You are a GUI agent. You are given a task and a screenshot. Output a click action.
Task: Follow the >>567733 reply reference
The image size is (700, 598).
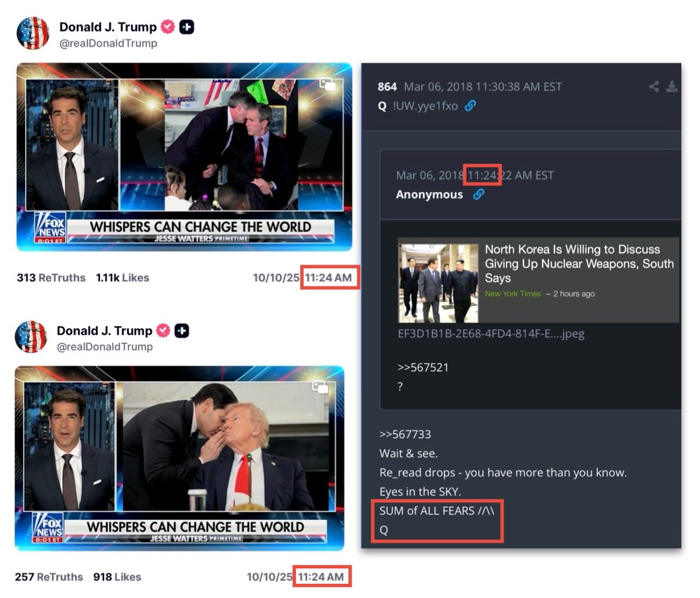(405, 434)
